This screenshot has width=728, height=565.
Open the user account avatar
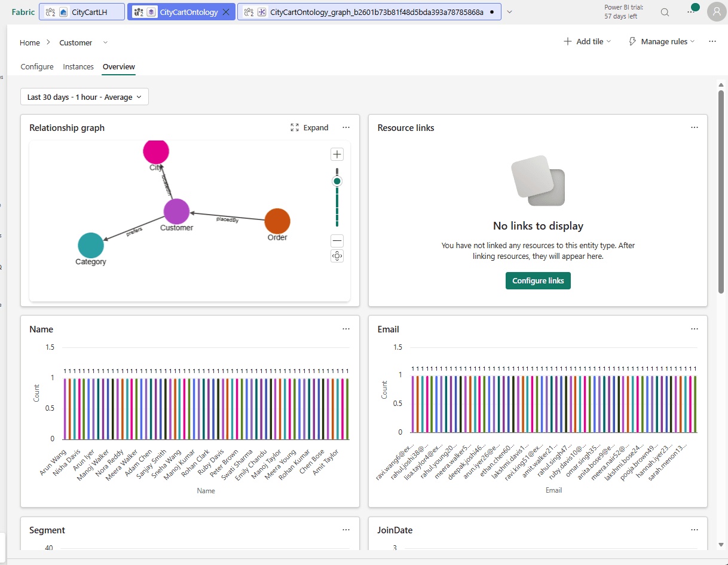[717, 11]
